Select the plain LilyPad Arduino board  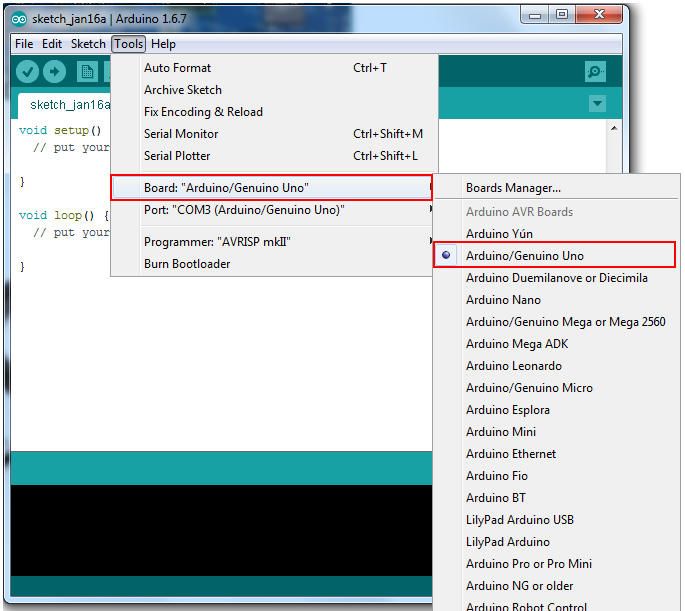[x=556, y=542]
